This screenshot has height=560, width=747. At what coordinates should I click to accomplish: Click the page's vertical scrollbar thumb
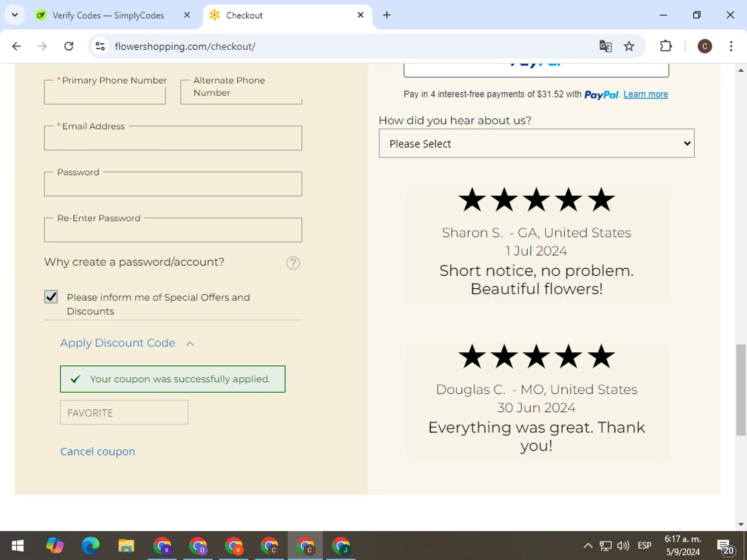pos(741,389)
